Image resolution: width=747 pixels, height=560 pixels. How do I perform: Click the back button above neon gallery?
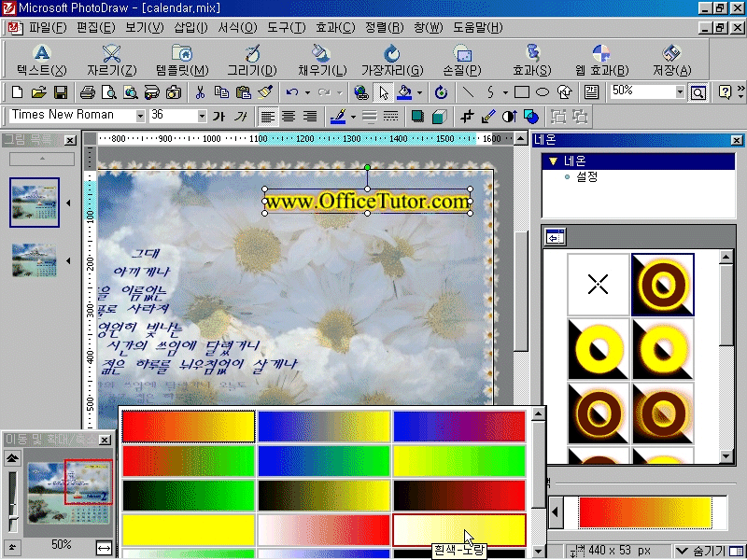tap(555, 237)
